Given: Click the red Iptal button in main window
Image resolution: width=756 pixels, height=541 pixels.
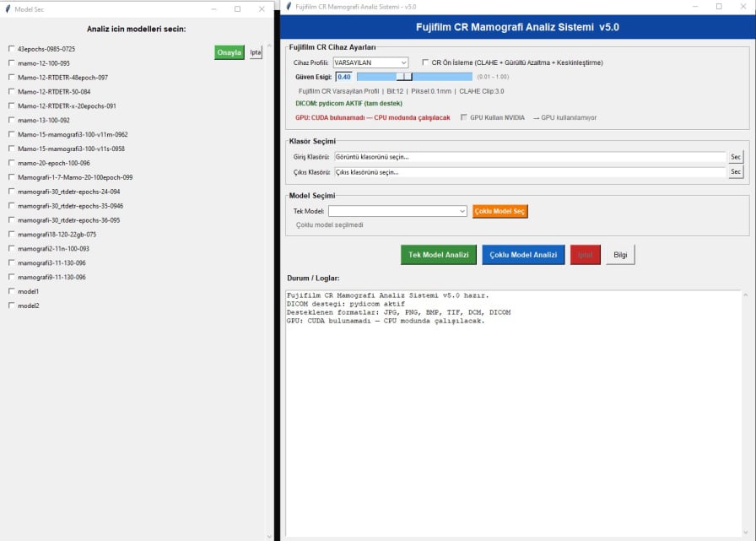Looking at the screenshot, I should [586, 255].
